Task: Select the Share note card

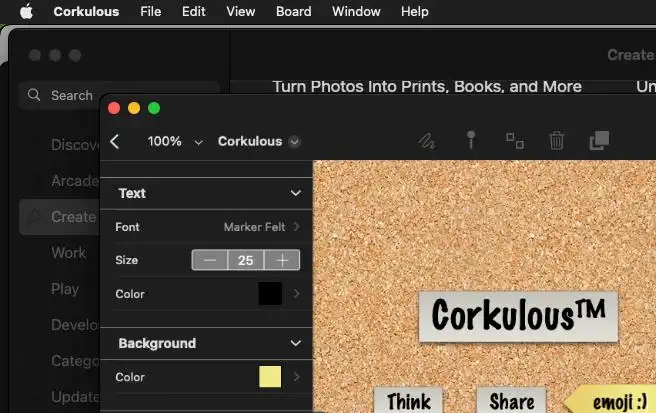Action: click(511, 400)
